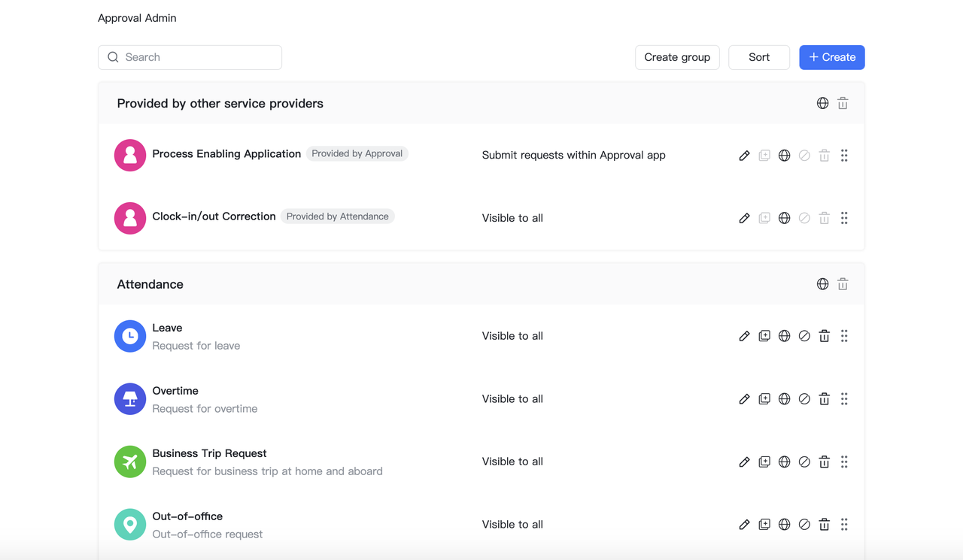The height and width of the screenshot is (560, 963).
Task: Delete the Out-of-office approval using trash icon
Action: click(x=825, y=525)
